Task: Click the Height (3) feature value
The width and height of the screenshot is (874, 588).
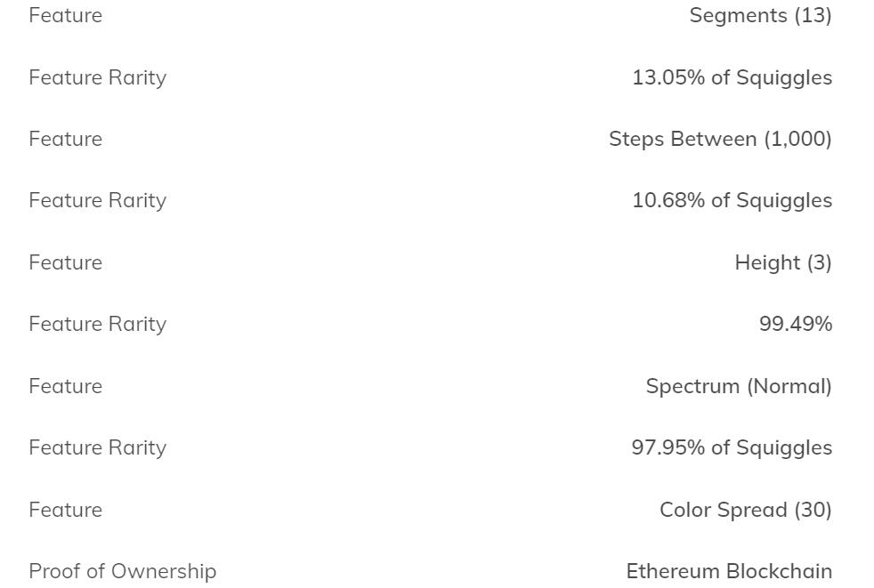Action: pyautogui.click(x=782, y=262)
